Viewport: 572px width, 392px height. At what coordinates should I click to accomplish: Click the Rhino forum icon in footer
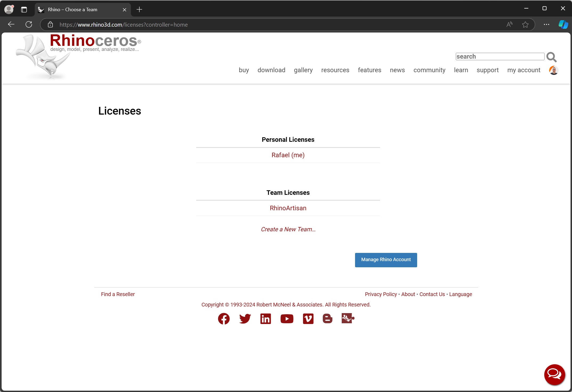click(x=348, y=318)
